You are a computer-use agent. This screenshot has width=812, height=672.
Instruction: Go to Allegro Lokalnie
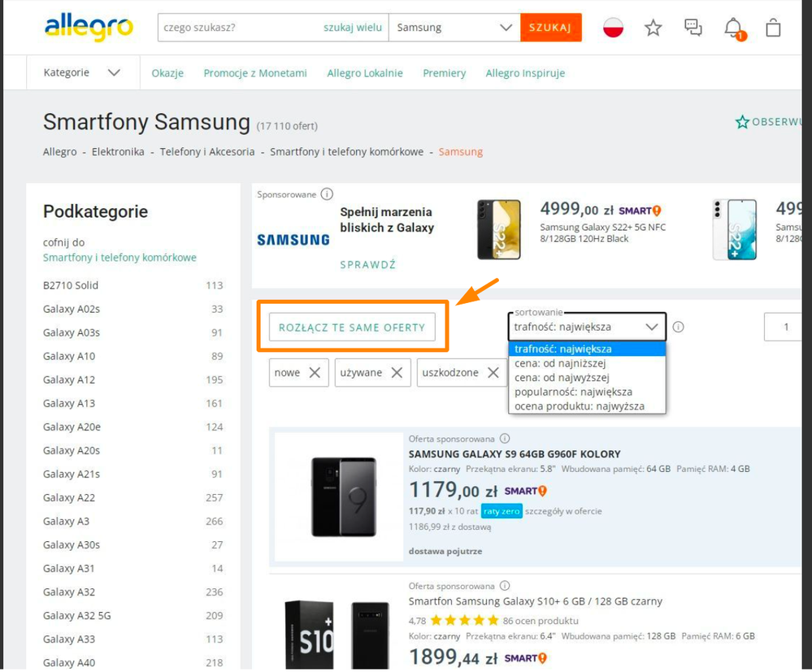(x=365, y=73)
